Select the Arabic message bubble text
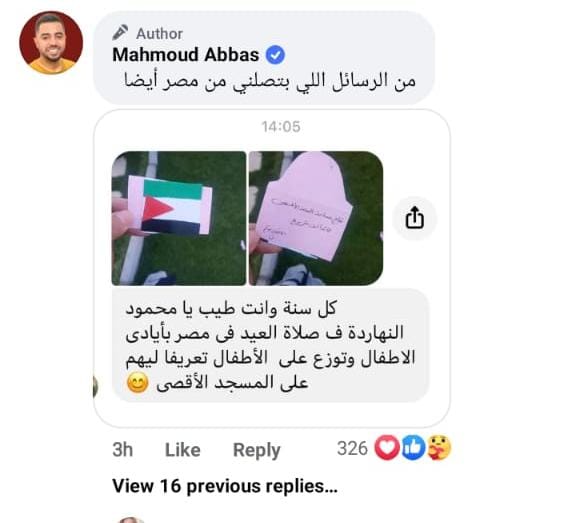This screenshot has width=576, height=523. (270, 345)
